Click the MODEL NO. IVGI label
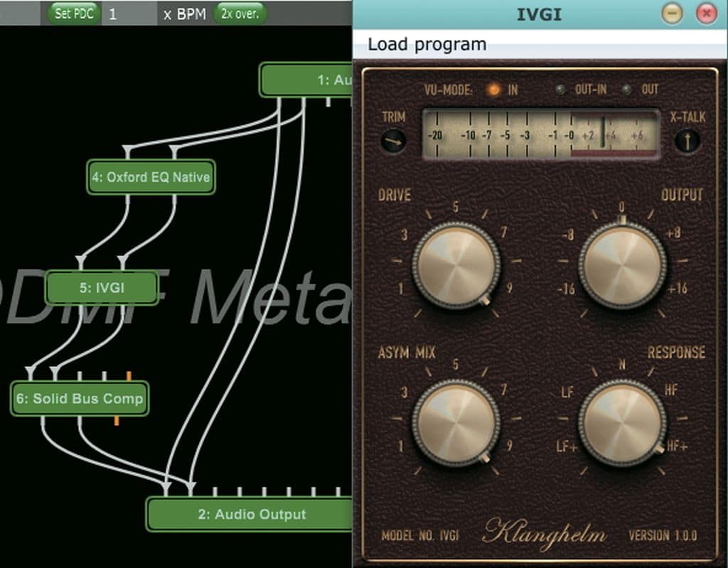The image size is (728, 568). pos(420,536)
